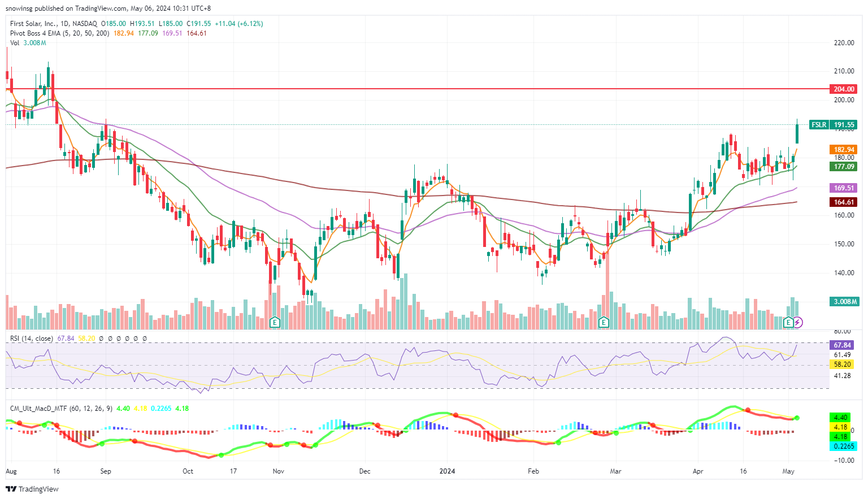
Task: Open the TradingView logo link
Action: pyautogui.click(x=32, y=489)
